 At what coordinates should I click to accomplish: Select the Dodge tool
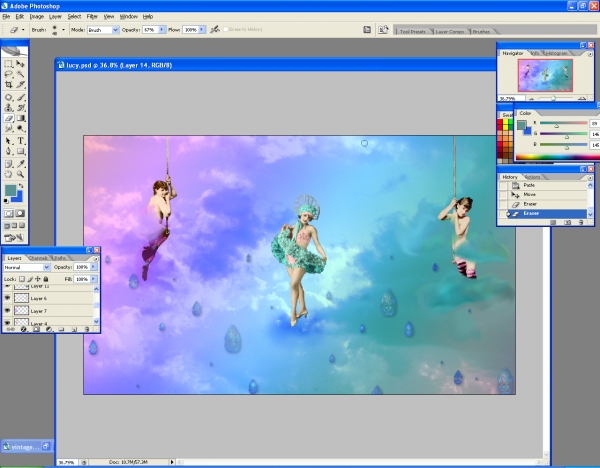coord(21,129)
